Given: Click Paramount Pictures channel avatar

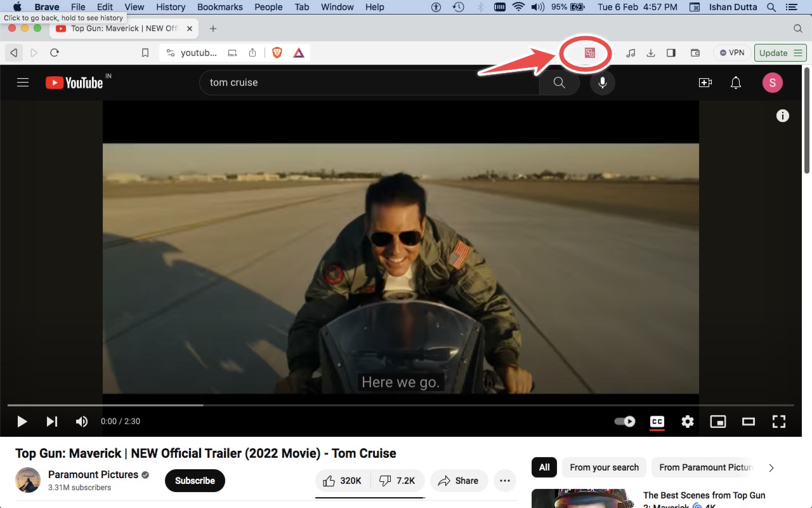Looking at the screenshot, I should 28,481.
